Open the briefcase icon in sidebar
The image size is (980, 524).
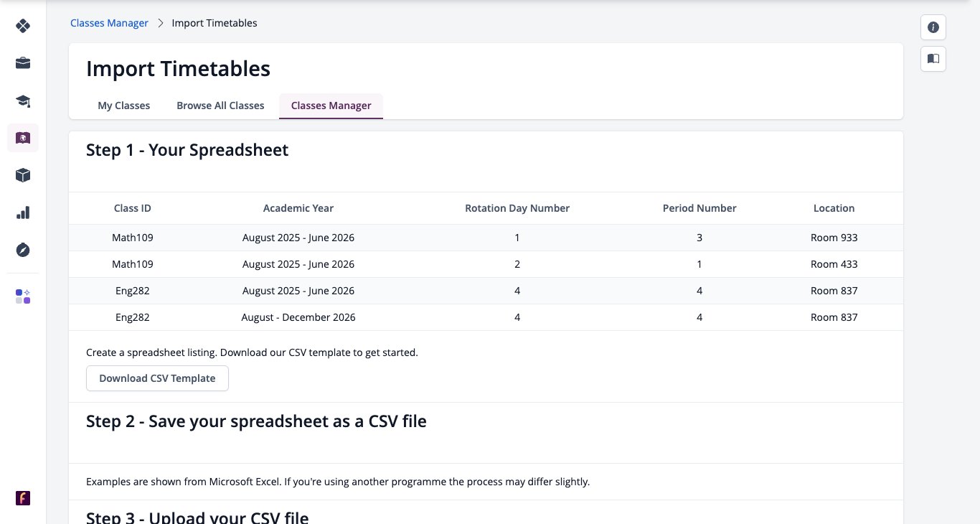point(23,63)
